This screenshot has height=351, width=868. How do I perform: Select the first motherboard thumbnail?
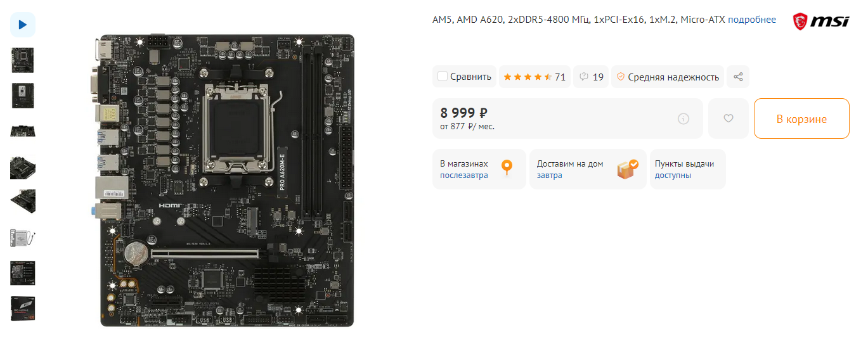[23, 60]
